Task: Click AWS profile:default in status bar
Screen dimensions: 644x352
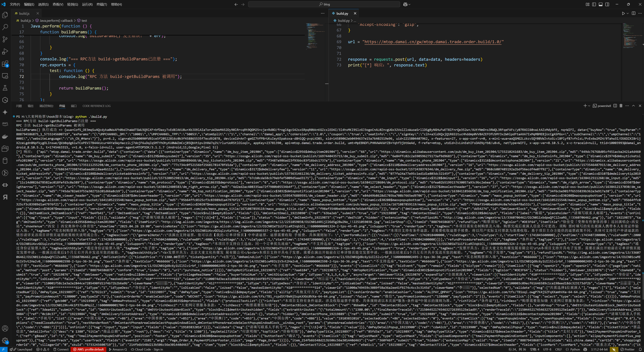Action: coord(88,349)
